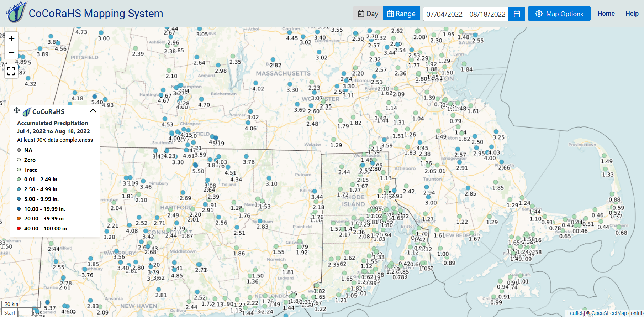
Task: Select the station marker reading 1.00
Action: tap(440, 248)
